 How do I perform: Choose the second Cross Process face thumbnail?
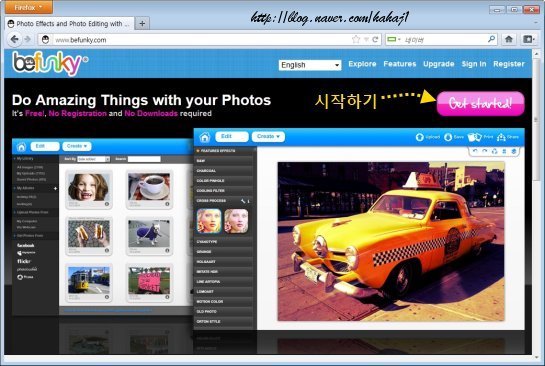[x=236, y=221]
